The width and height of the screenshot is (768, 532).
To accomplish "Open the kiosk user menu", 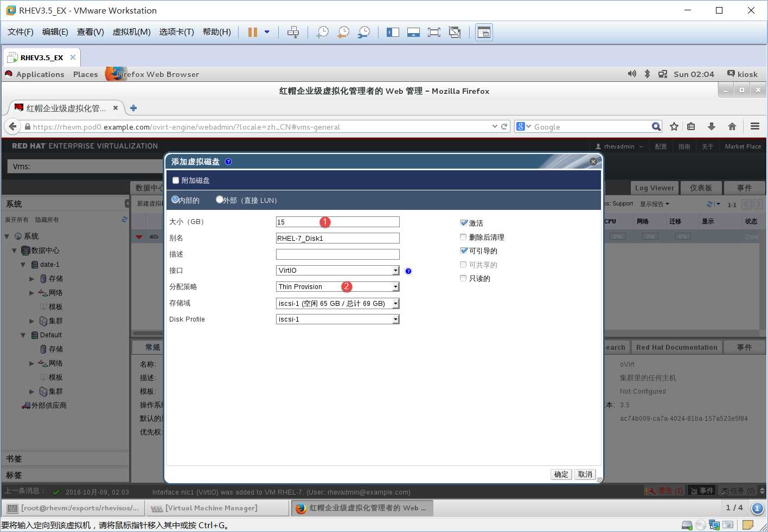I will tap(743, 74).
